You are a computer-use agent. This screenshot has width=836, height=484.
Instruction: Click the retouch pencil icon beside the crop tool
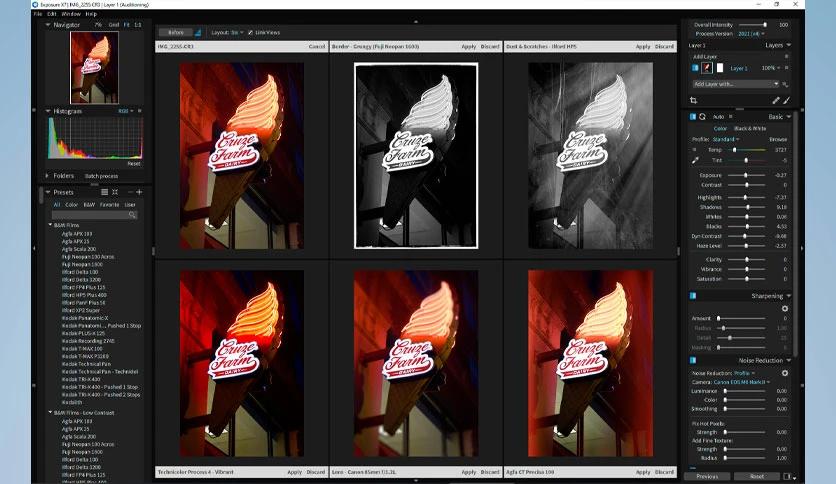(776, 100)
